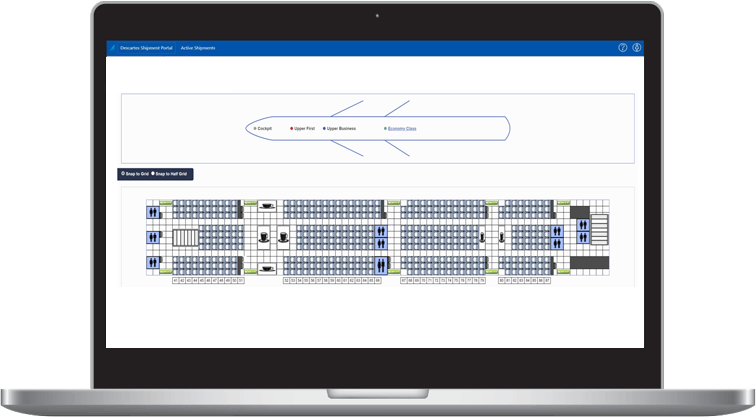Select Upper Business section label
This screenshot has width=756, height=417.
click(340, 129)
